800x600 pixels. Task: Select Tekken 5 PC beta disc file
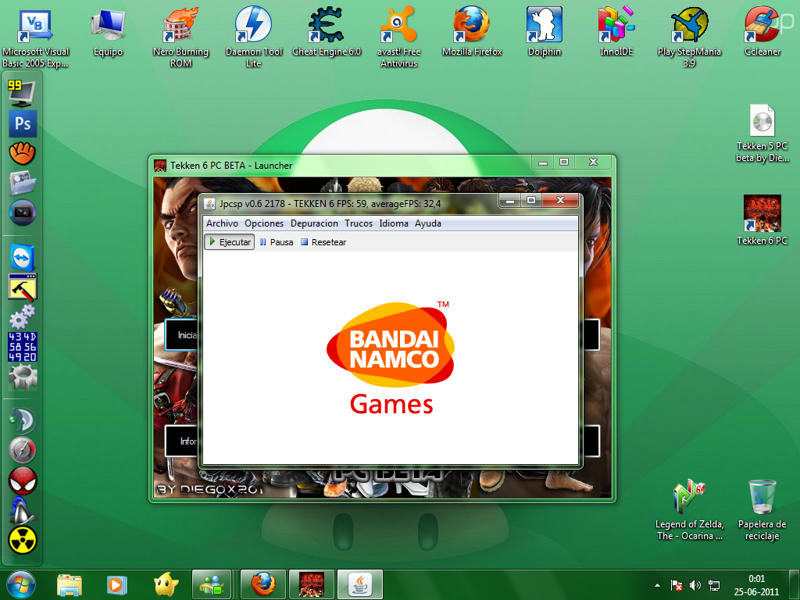tap(762, 133)
